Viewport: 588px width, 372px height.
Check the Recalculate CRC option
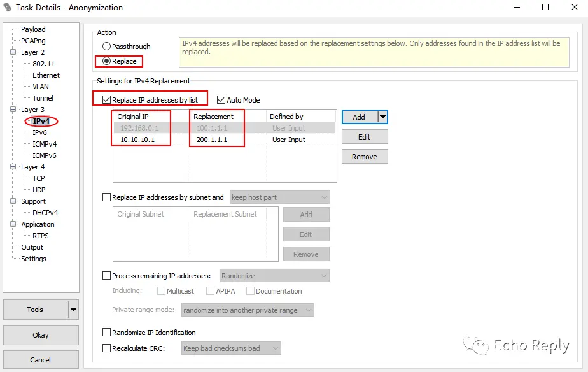[x=106, y=348]
